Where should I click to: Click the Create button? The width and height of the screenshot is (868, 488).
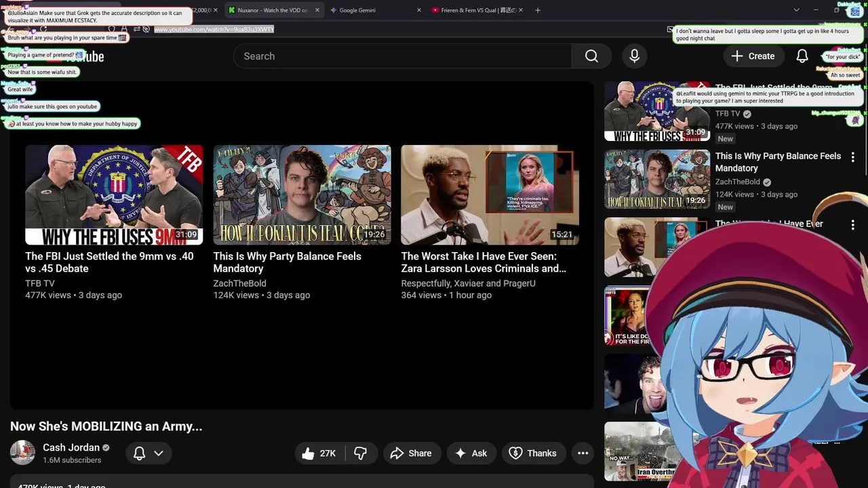point(752,56)
